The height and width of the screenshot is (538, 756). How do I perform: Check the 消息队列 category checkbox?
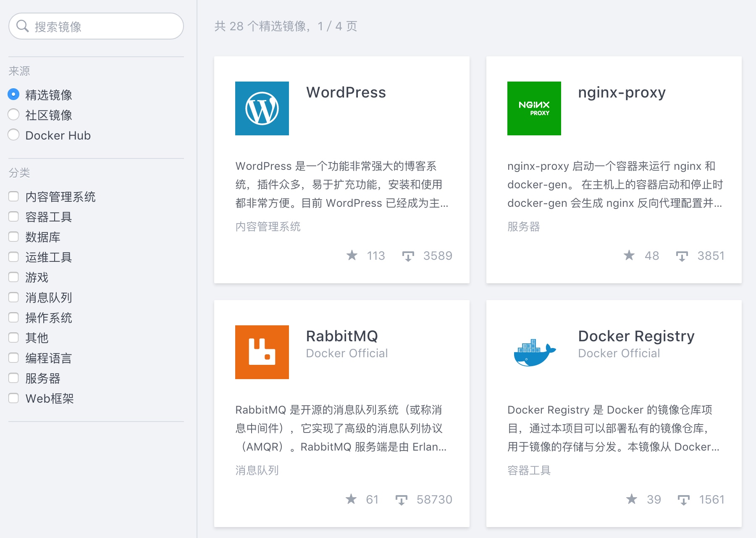pyautogui.click(x=13, y=297)
